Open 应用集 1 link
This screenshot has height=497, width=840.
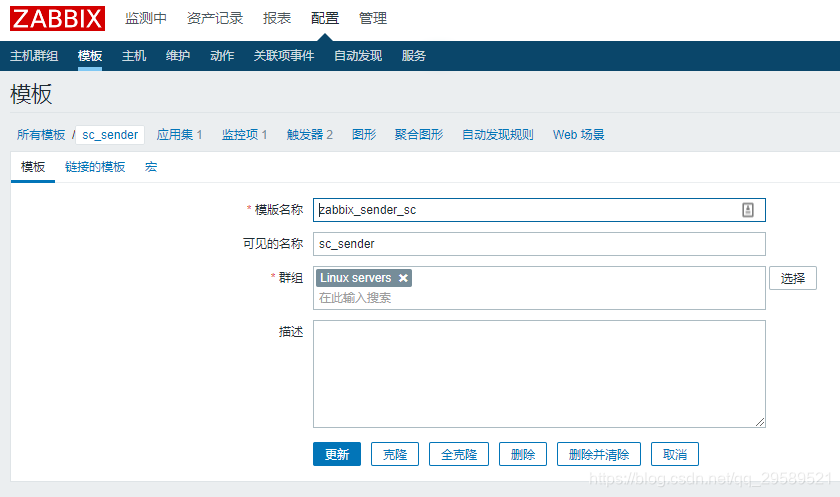(x=179, y=134)
